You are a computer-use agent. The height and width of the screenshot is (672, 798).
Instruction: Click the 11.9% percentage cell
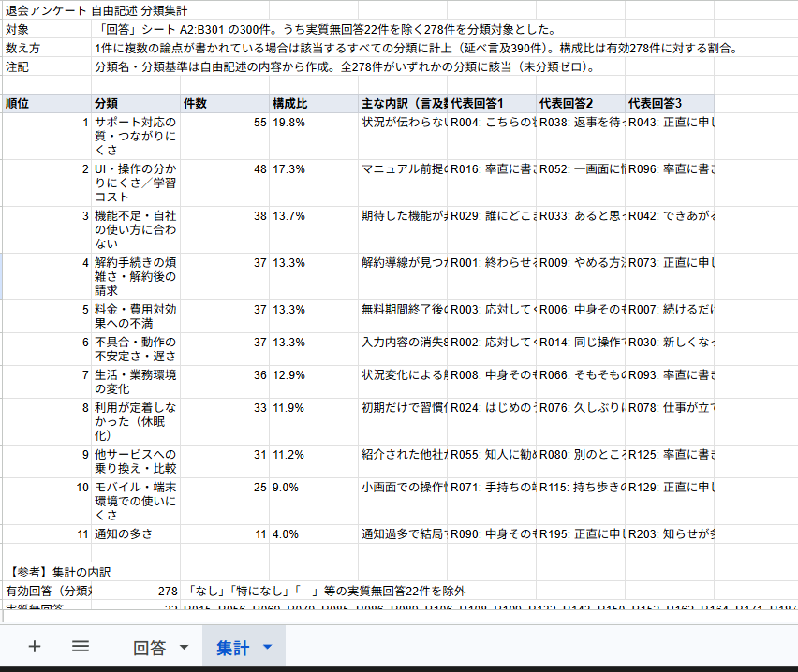[314, 421]
